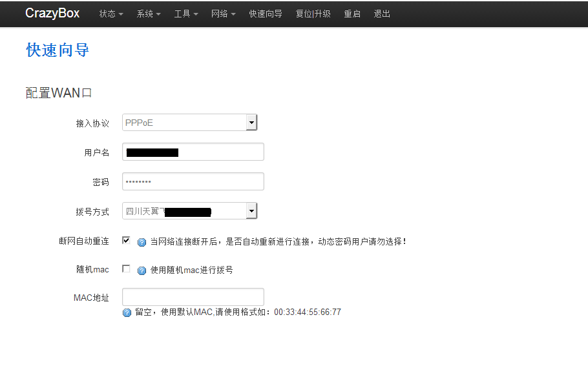This screenshot has height=366, width=588.
Task: Click 重启 to reboot the router
Action: click(x=352, y=14)
